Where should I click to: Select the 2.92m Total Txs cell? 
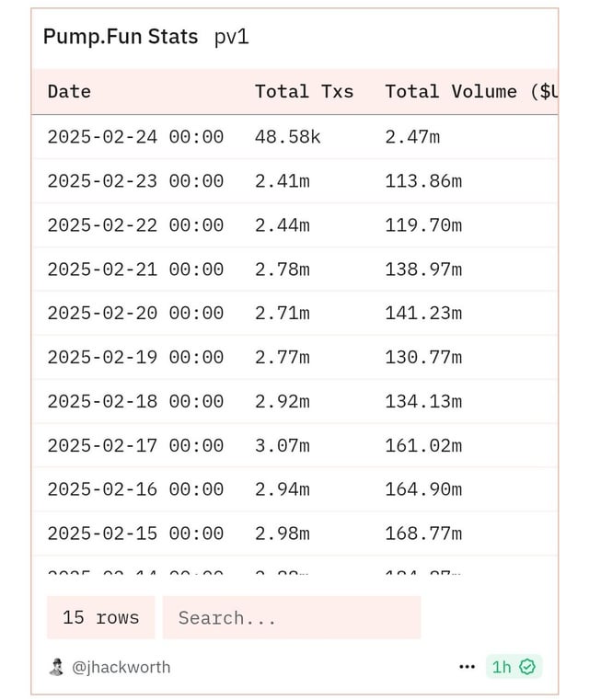282,401
